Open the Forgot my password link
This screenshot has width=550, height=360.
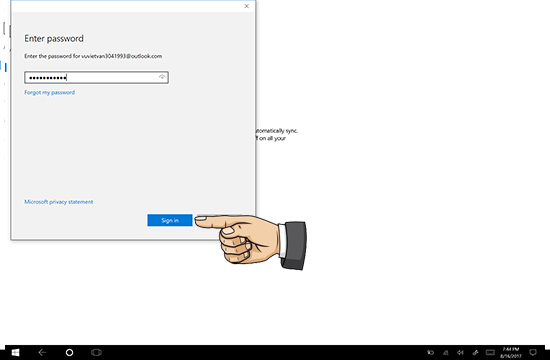click(x=49, y=92)
